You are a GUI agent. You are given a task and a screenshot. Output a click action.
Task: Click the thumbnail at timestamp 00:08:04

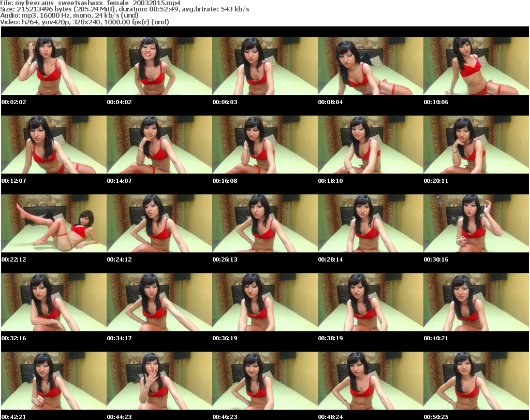tap(371, 66)
